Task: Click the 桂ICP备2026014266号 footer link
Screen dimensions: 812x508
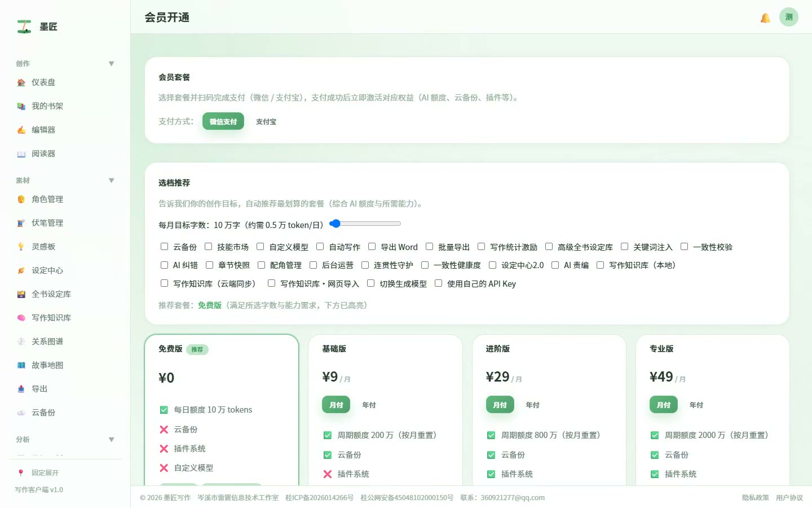Action: pyautogui.click(x=319, y=498)
